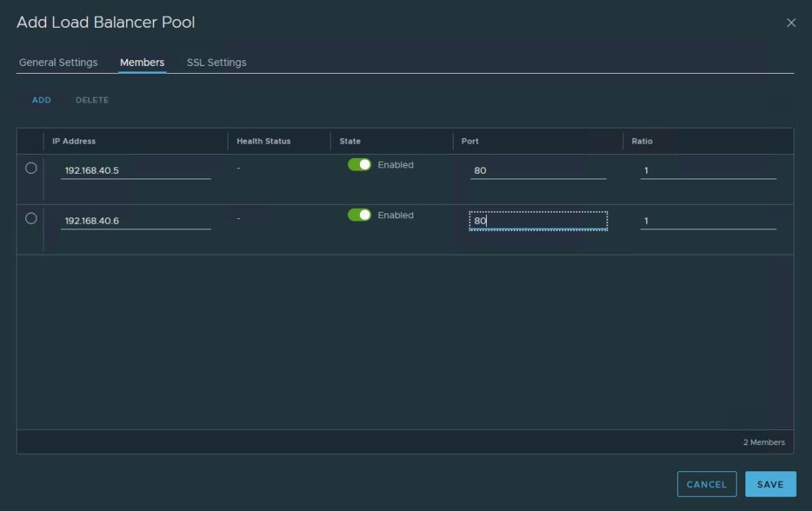812x511 pixels.
Task: Click the DELETE member action
Action: click(92, 100)
